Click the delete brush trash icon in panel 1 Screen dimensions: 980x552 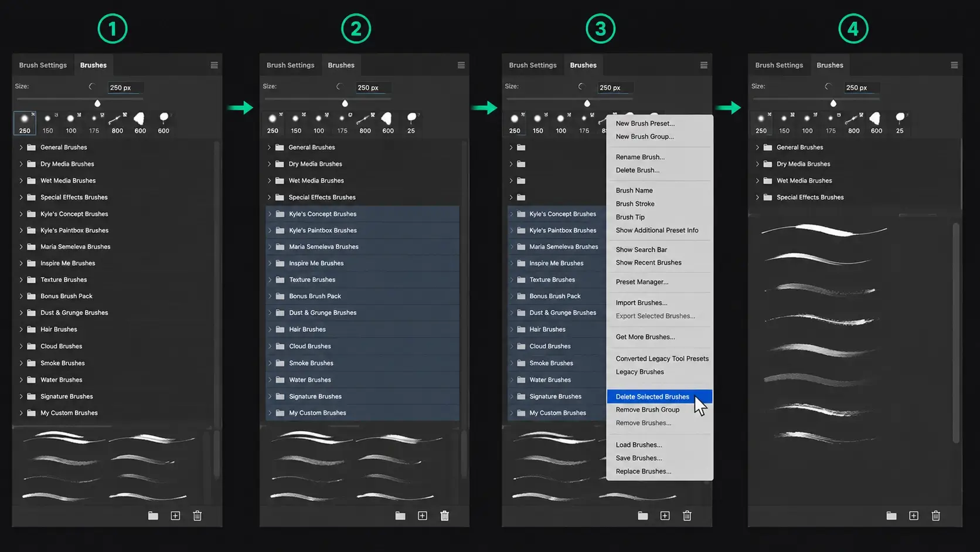pos(198,516)
